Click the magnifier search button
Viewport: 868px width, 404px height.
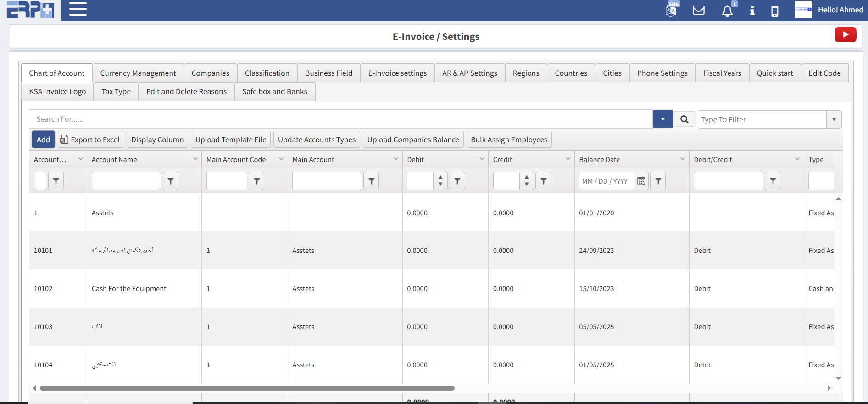684,119
